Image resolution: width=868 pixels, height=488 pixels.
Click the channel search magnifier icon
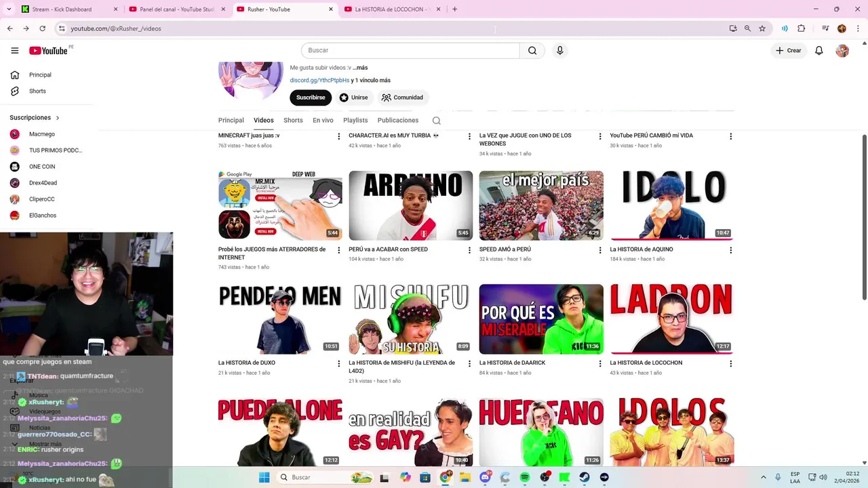click(x=437, y=121)
